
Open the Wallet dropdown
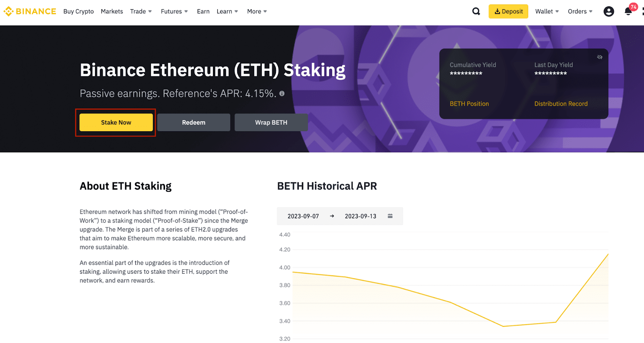(547, 11)
